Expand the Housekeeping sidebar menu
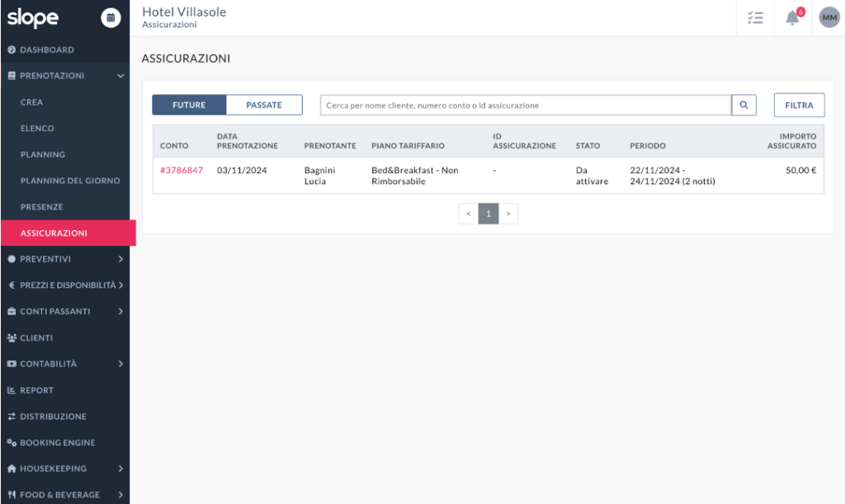 tap(64, 469)
